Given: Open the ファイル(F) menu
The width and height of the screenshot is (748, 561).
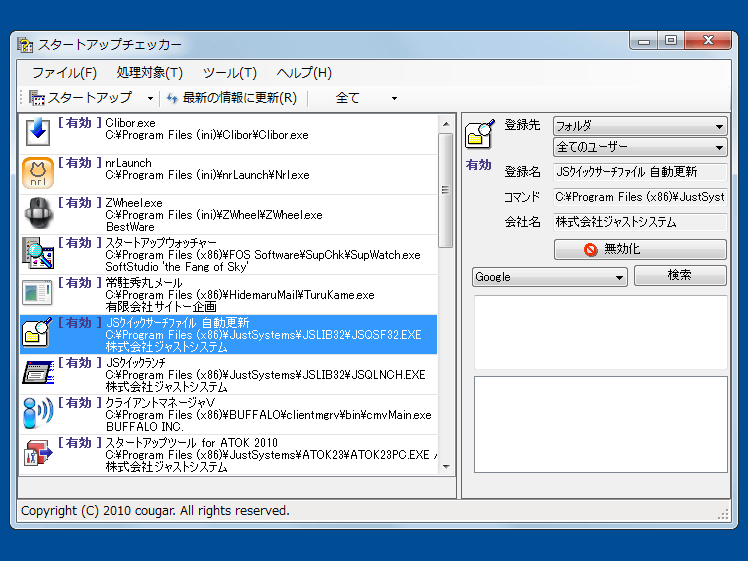Looking at the screenshot, I should (x=64, y=73).
